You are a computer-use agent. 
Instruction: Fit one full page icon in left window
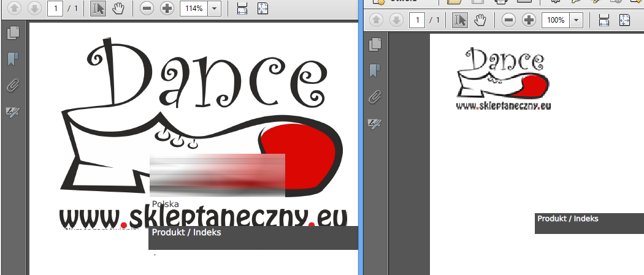263,9
